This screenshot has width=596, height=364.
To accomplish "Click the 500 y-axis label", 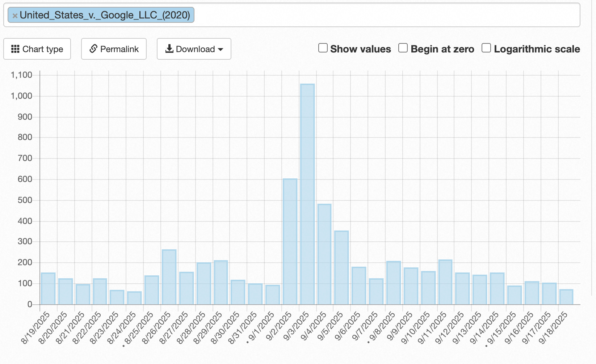I will pyautogui.click(x=25, y=200).
